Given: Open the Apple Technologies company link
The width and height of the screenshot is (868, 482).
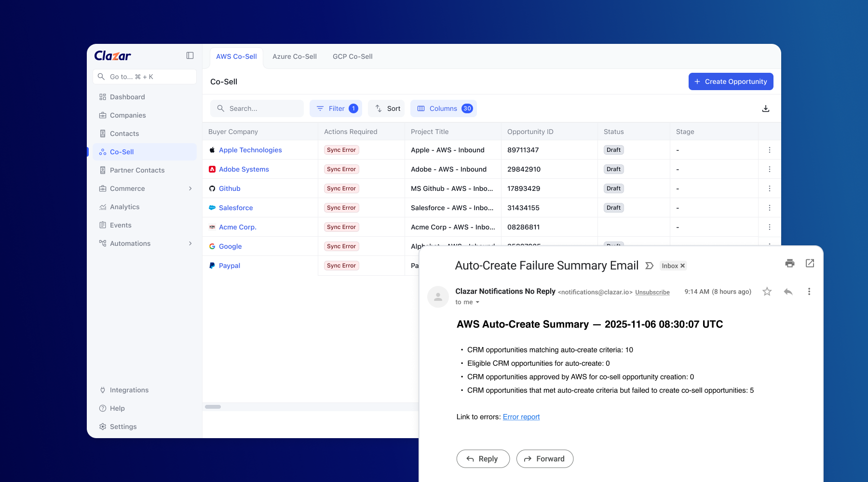Looking at the screenshot, I should (250, 150).
